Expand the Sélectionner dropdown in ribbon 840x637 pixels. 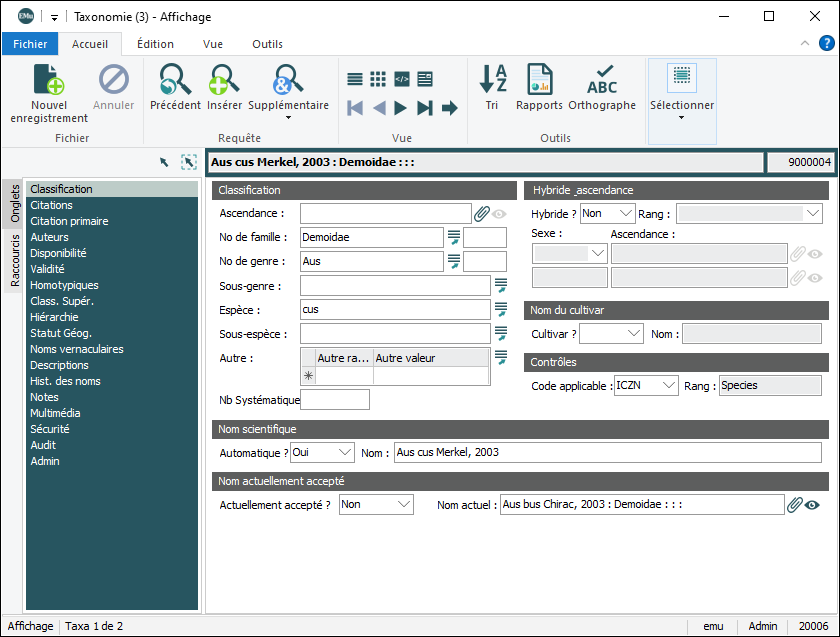[x=682, y=117]
